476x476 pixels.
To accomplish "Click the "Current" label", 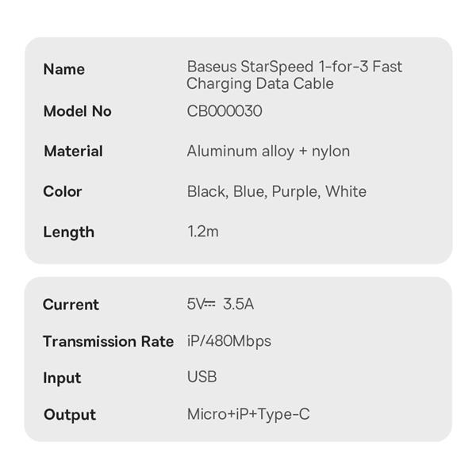I will (x=71, y=305).
